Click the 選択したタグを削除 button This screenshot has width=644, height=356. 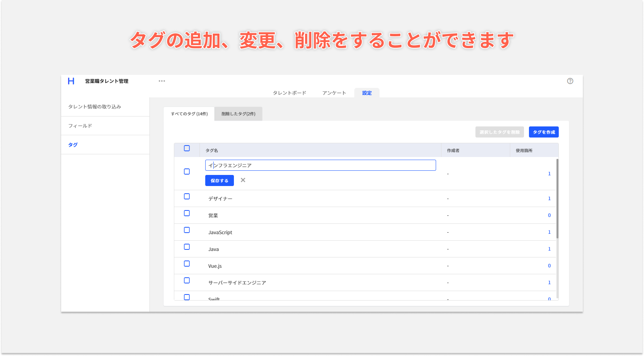click(500, 132)
